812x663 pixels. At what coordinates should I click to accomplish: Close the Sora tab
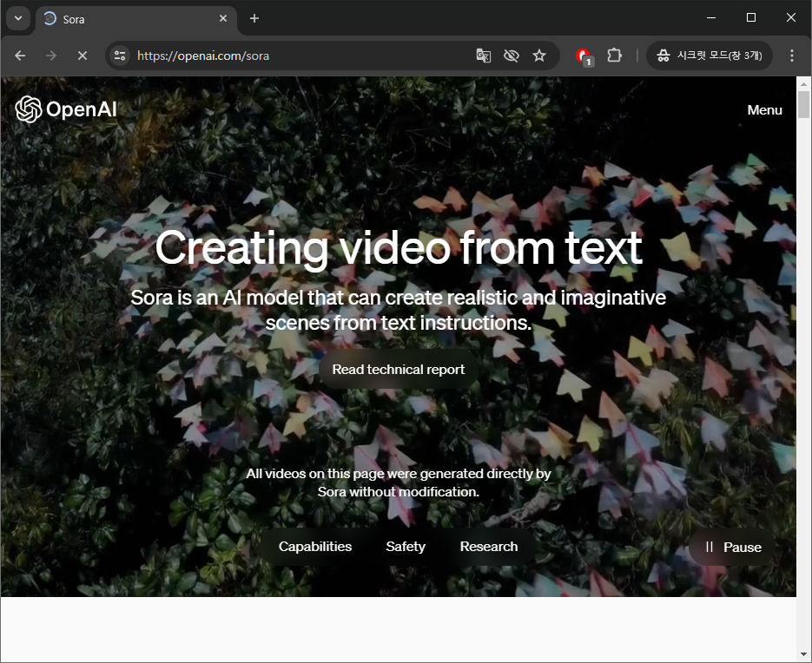coord(223,18)
